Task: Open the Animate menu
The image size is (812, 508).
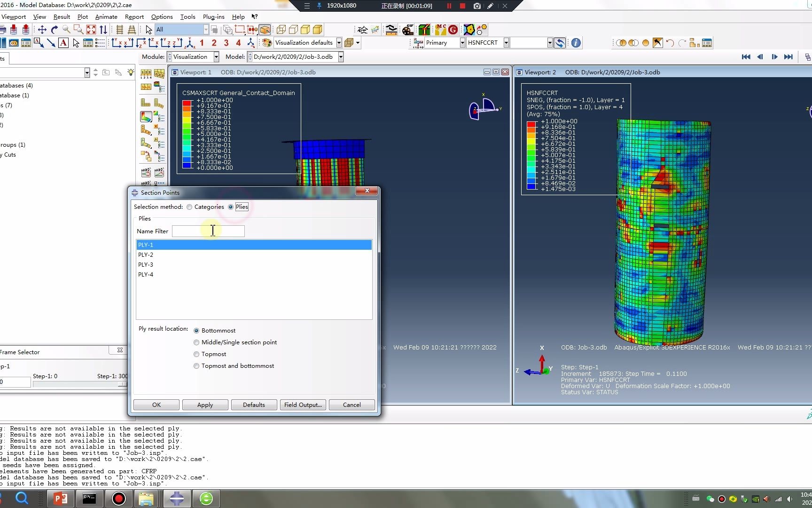Action: [x=106, y=16]
